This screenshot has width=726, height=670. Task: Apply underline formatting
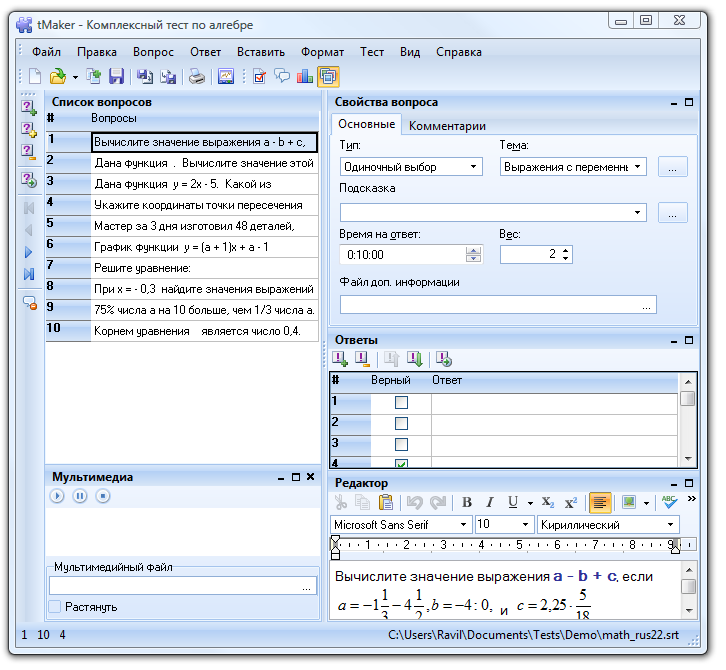(x=513, y=502)
